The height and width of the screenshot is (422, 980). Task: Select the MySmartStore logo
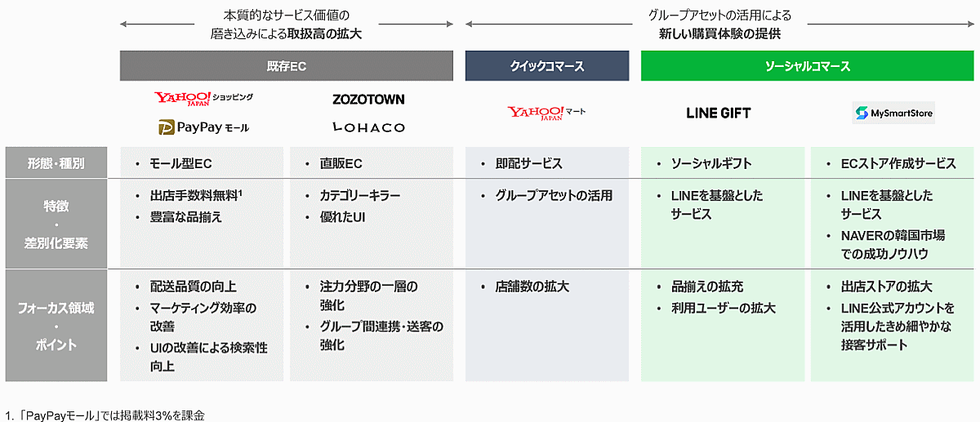coord(893,113)
